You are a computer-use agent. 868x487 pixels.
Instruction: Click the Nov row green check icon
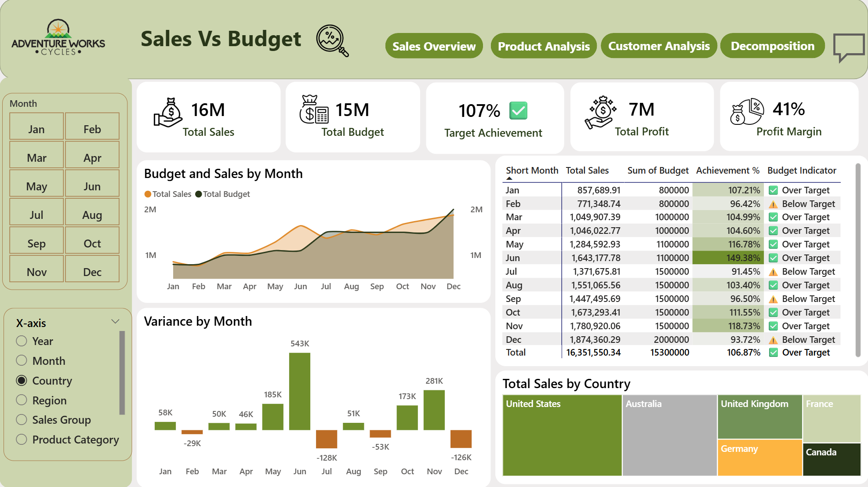coord(774,326)
